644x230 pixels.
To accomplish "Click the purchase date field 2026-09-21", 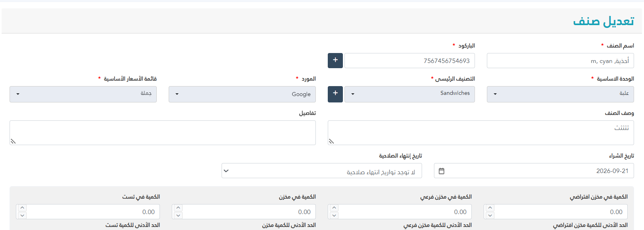I will tap(534, 171).
